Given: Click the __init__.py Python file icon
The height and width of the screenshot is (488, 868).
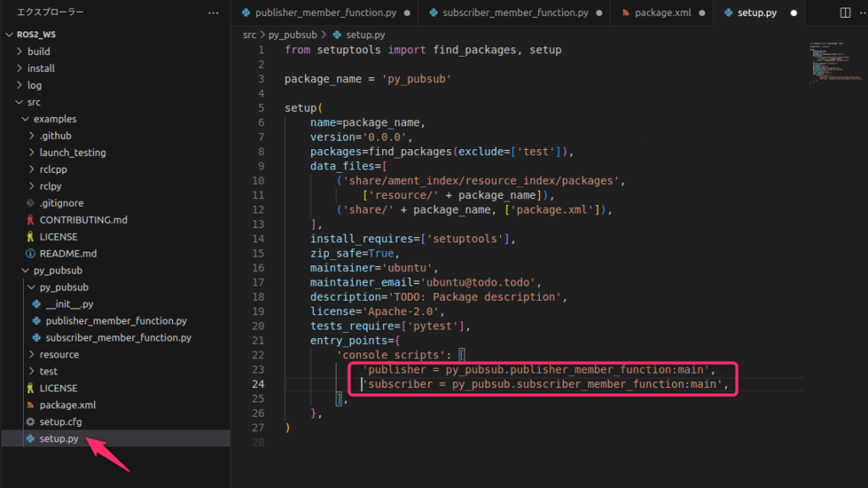Looking at the screenshot, I should click(x=36, y=304).
